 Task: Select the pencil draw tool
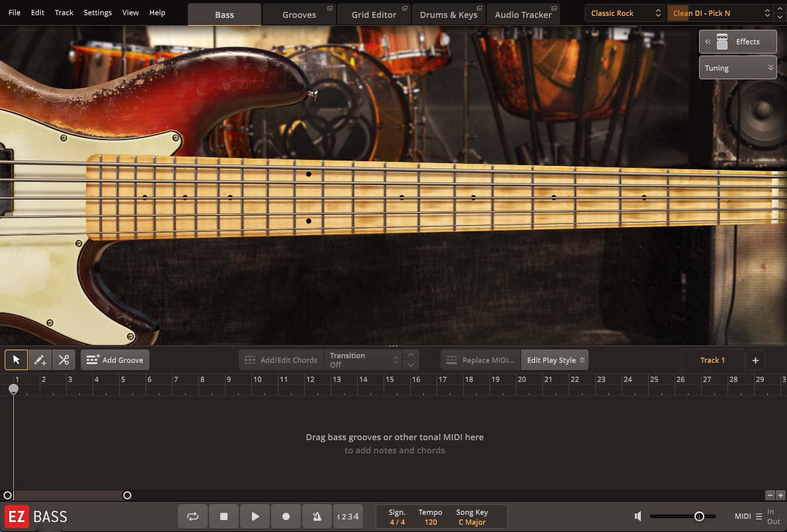click(40, 360)
